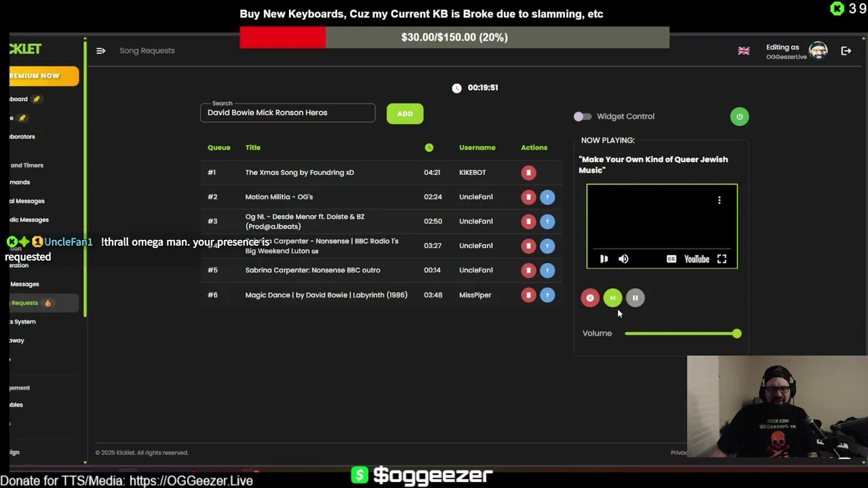Click the KIKEBOT username cell
The width and height of the screenshot is (868, 488).
[x=473, y=173]
